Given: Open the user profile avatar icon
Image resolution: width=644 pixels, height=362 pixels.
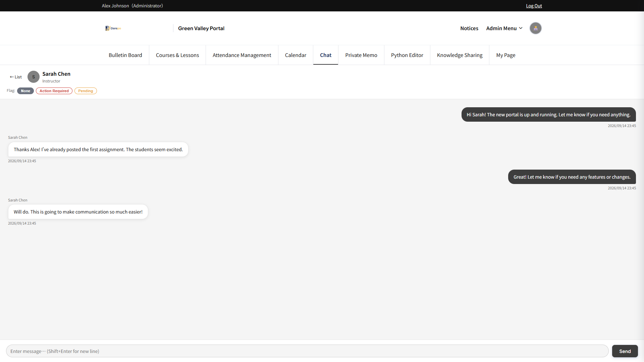Looking at the screenshot, I should tap(535, 28).
